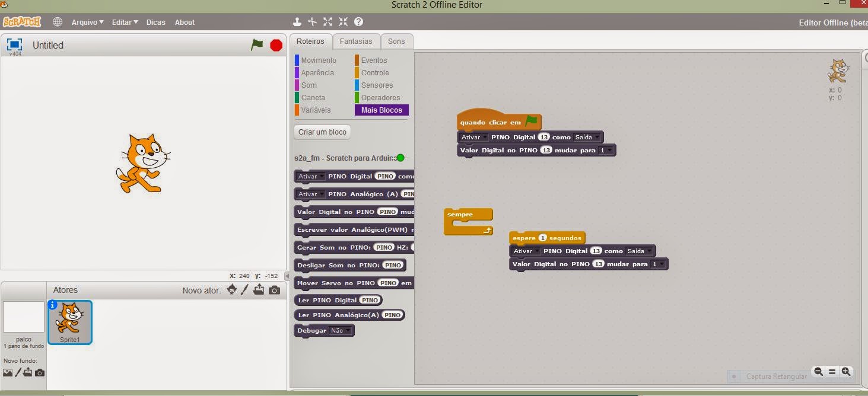Switch to the Fantasias tab

pos(356,41)
